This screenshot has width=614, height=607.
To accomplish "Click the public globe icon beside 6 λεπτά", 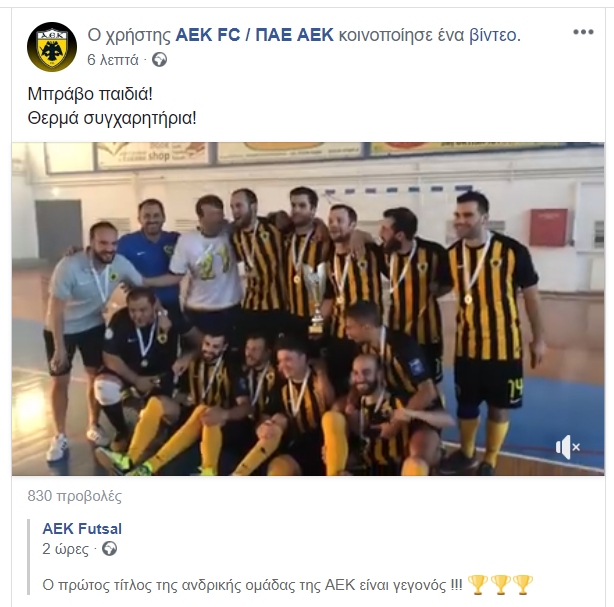I will click(159, 60).
